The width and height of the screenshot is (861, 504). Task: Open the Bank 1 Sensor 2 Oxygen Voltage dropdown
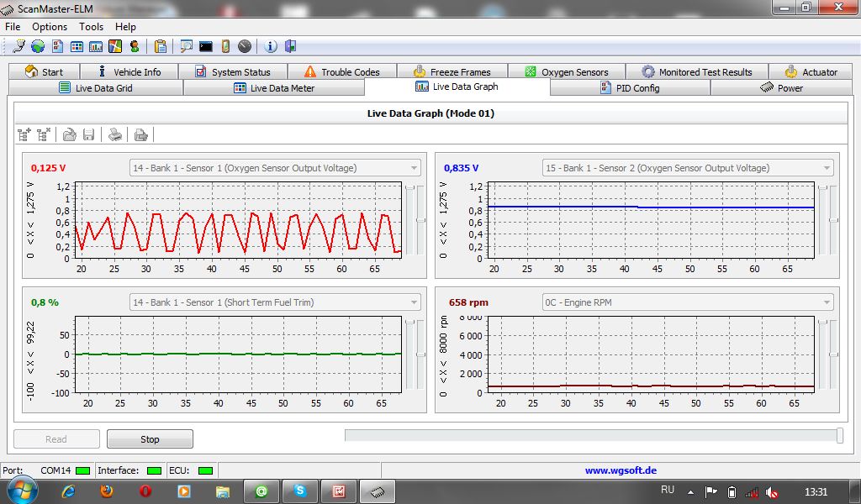click(827, 168)
